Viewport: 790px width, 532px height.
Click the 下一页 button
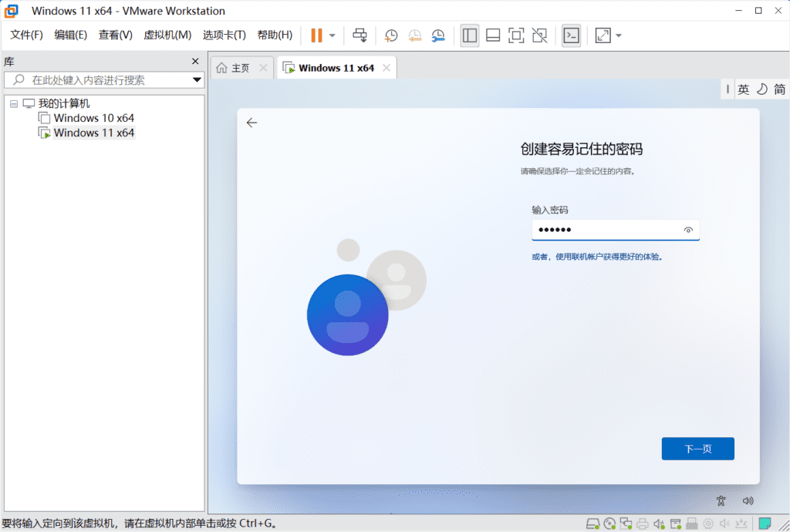click(x=697, y=449)
